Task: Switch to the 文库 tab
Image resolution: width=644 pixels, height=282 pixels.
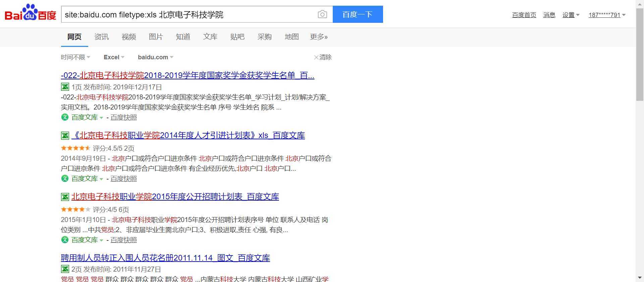Action: (210, 37)
